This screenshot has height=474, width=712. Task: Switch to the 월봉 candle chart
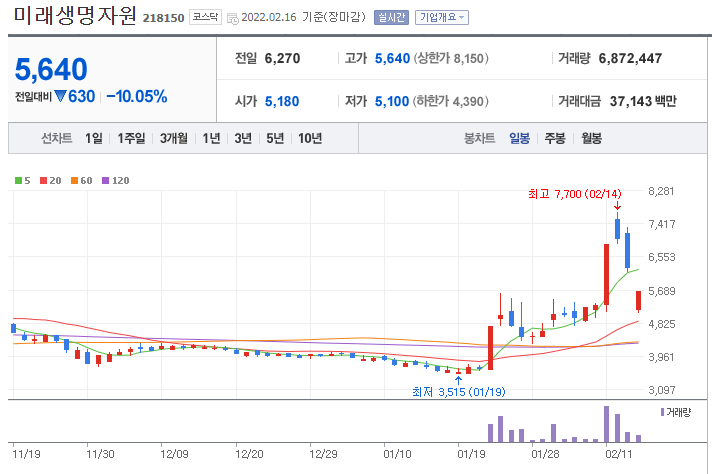click(591, 138)
